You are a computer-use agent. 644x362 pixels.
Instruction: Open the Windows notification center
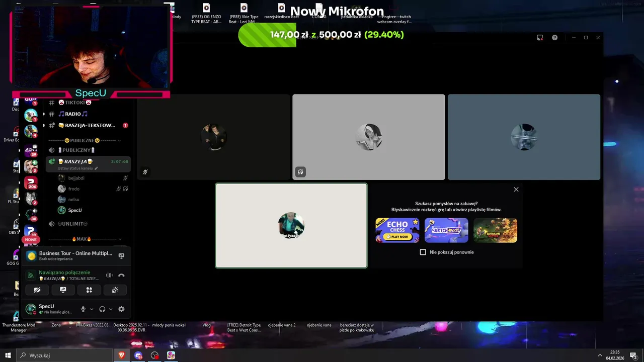633,355
